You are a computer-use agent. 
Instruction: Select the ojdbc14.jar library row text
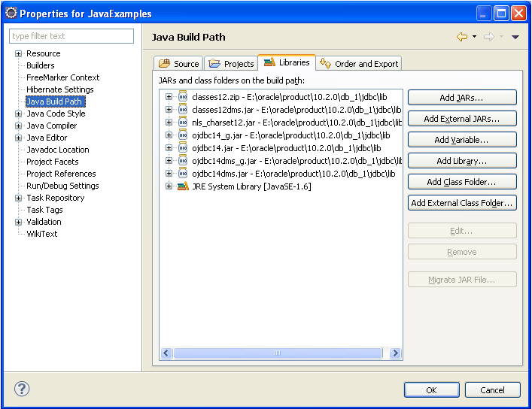(287, 148)
